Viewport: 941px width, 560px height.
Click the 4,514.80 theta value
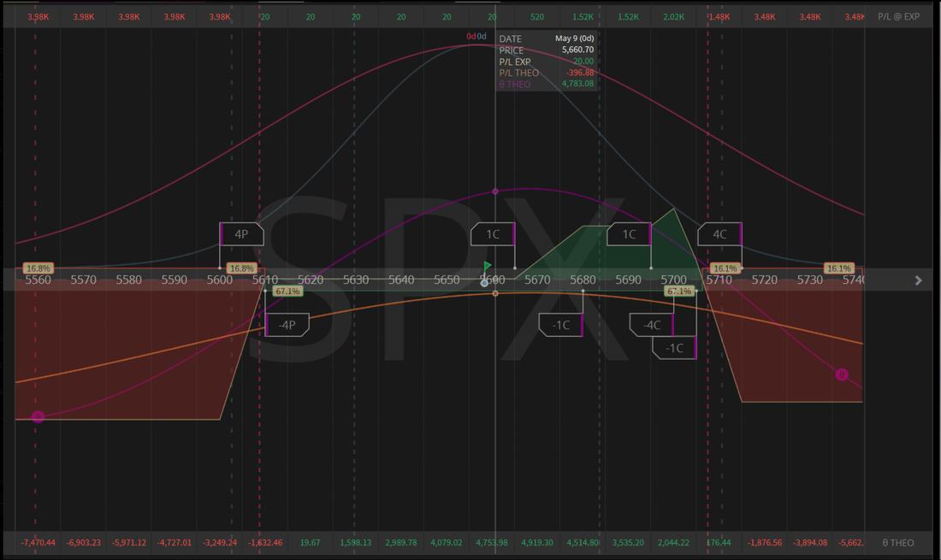(583, 543)
